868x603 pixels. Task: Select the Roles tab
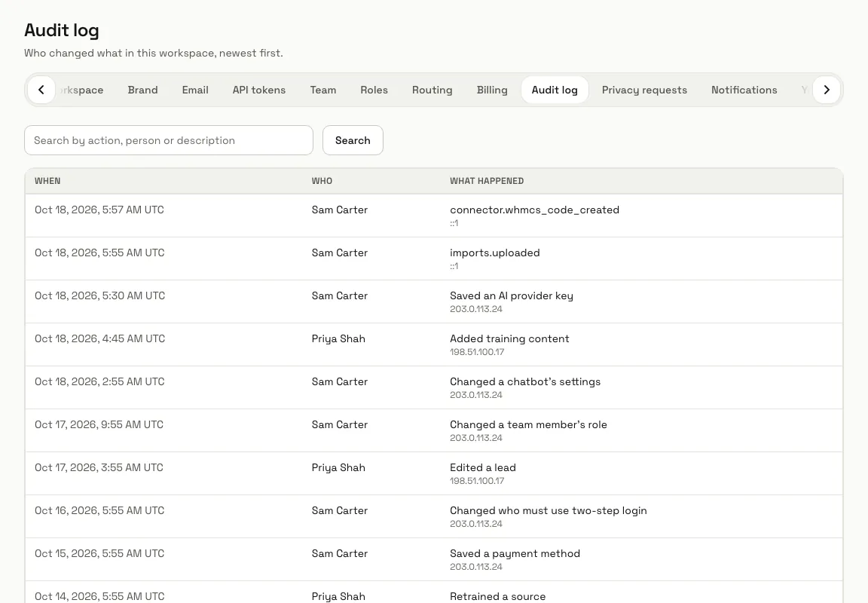coord(374,90)
